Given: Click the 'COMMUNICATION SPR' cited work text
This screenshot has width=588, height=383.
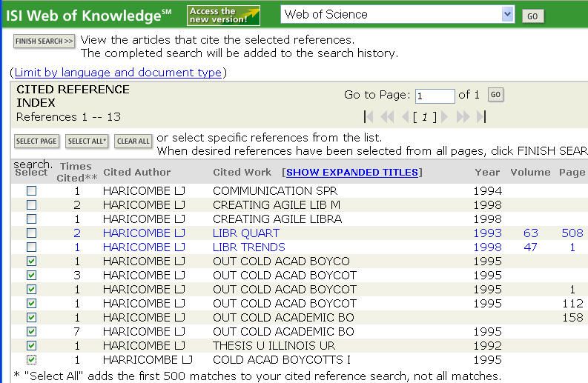Looking at the screenshot, I should coord(275,190).
